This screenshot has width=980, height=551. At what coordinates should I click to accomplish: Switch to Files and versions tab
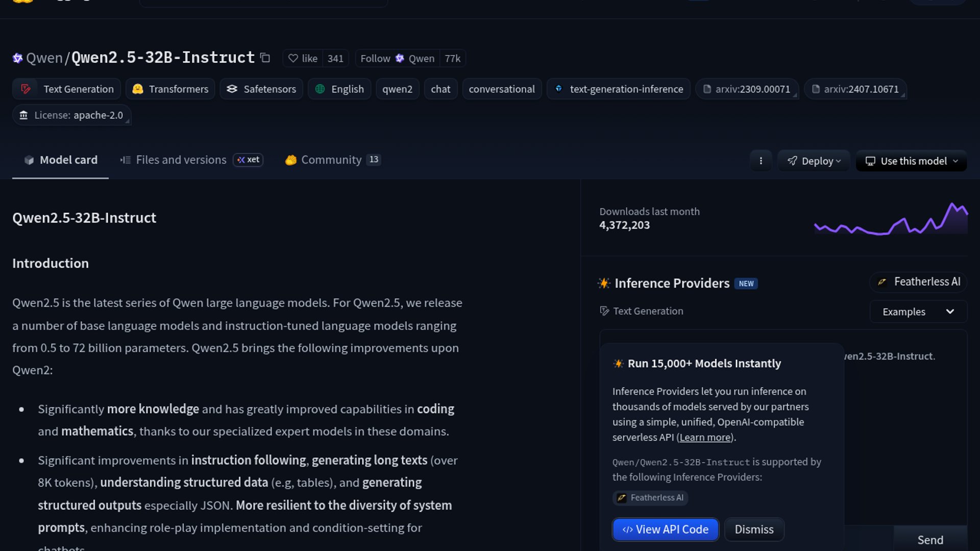[x=181, y=160]
